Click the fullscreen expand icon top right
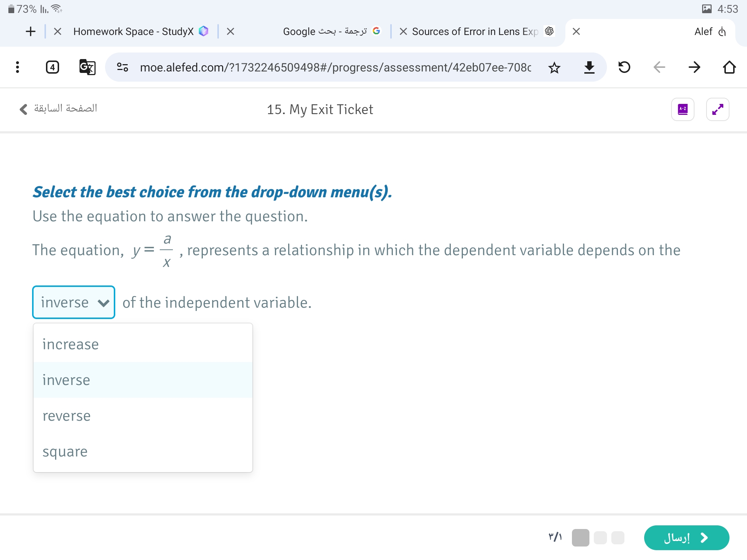 [x=717, y=109]
